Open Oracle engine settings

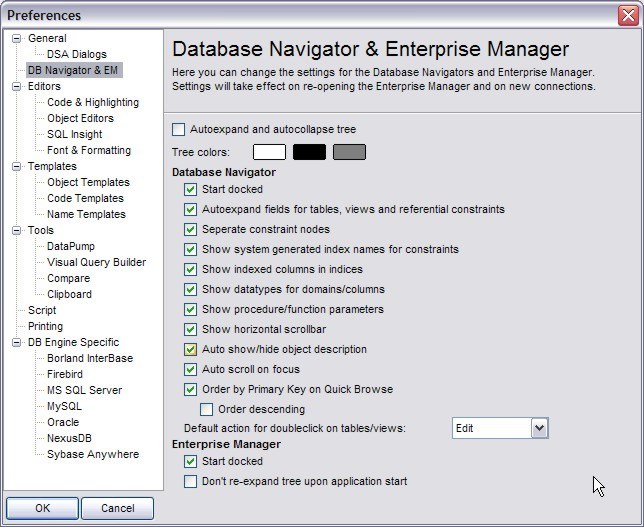63,423
